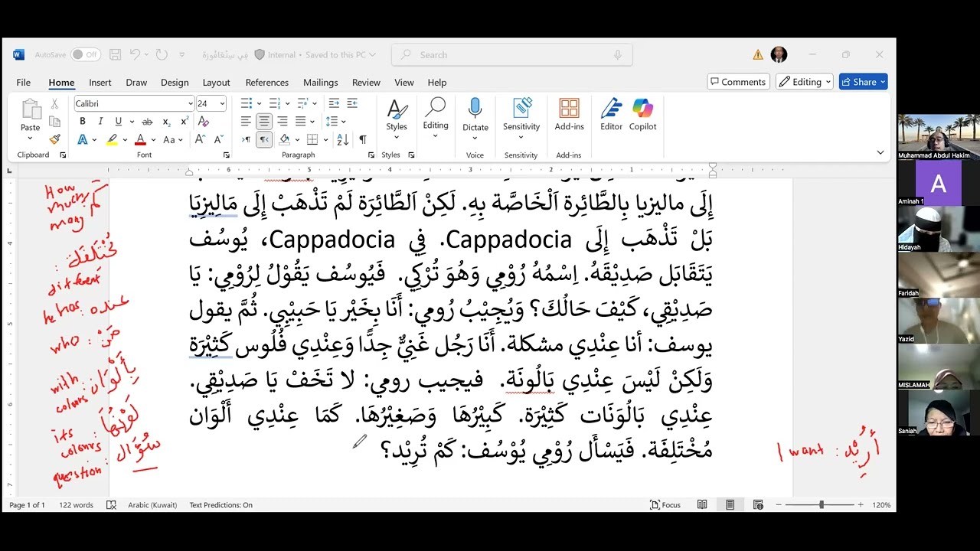
Task: Open the proofing errors check icon
Action: click(111, 505)
